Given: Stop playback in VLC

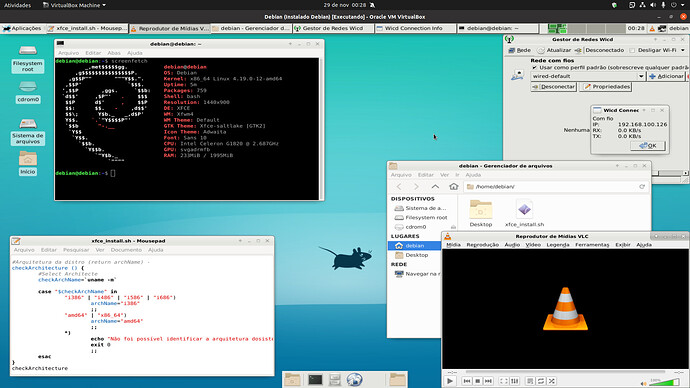Looking at the screenshot, I should pyautogui.click(x=477, y=381).
